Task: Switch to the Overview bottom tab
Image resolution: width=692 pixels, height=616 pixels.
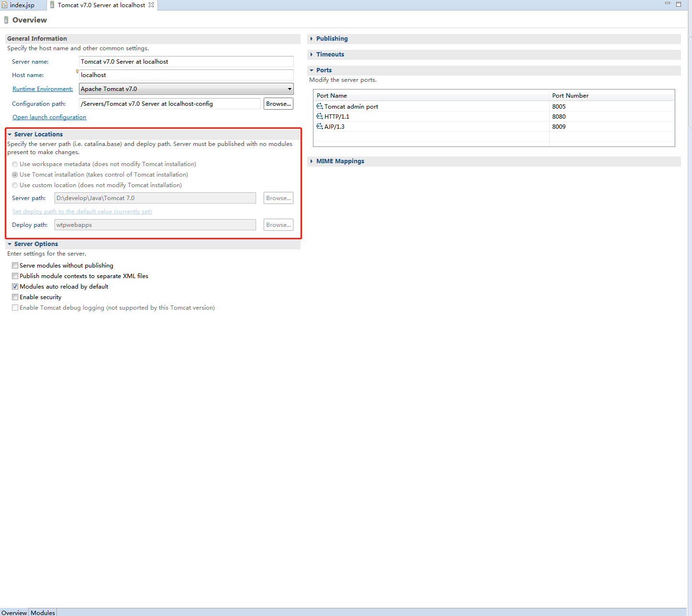Action: coord(14,613)
